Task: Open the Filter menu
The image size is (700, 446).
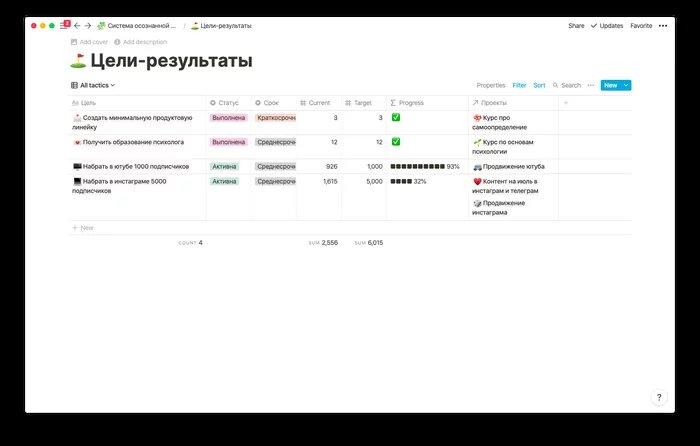Action: click(519, 85)
